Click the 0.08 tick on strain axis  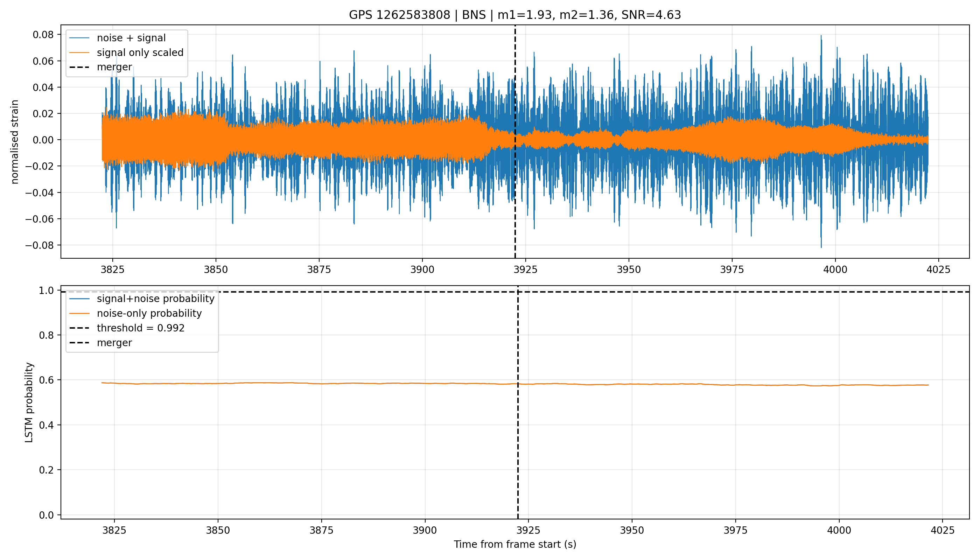pos(43,35)
